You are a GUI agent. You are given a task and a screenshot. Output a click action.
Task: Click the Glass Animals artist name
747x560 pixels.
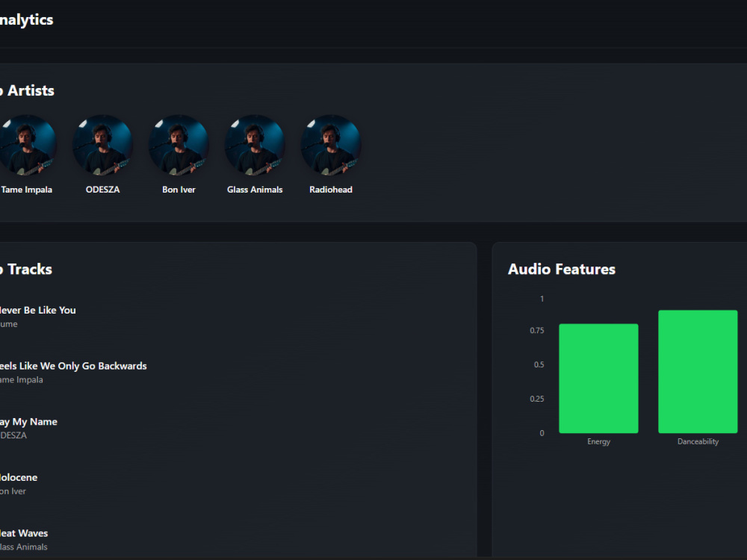coord(255,190)
